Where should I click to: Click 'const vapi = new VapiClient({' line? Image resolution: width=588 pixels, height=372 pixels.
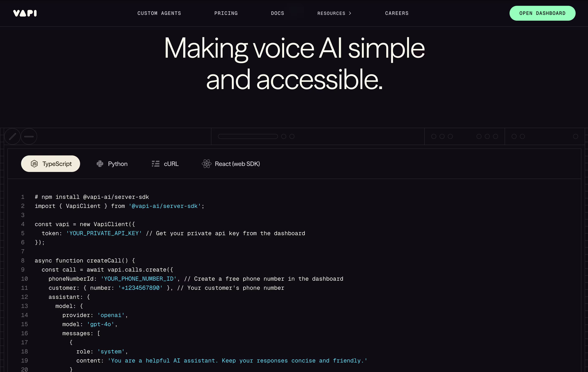click(x=85, y=224)
